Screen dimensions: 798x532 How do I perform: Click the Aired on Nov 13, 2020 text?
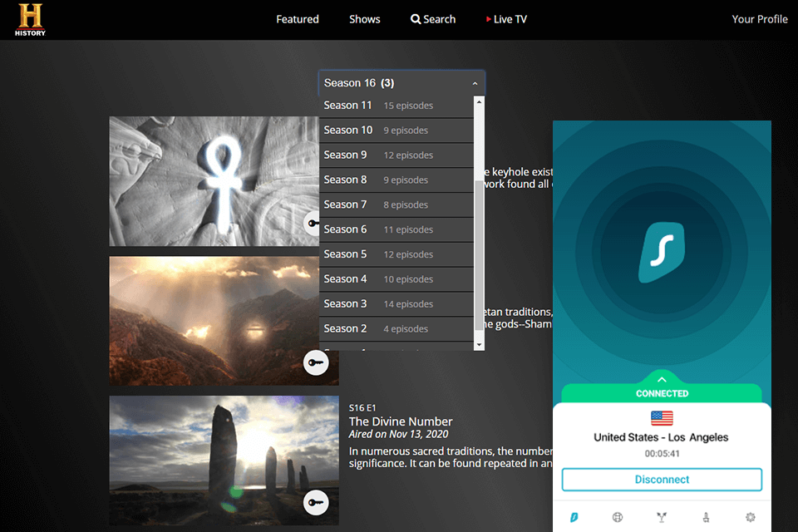398,434
